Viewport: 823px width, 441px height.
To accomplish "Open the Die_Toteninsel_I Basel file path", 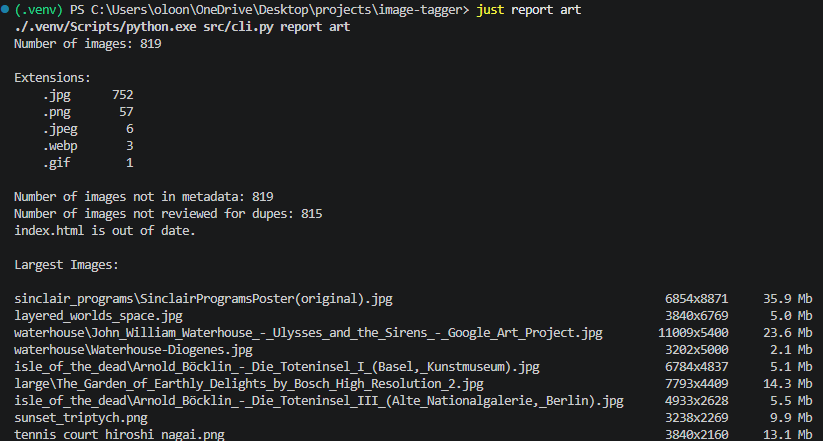I will (277, 366).
